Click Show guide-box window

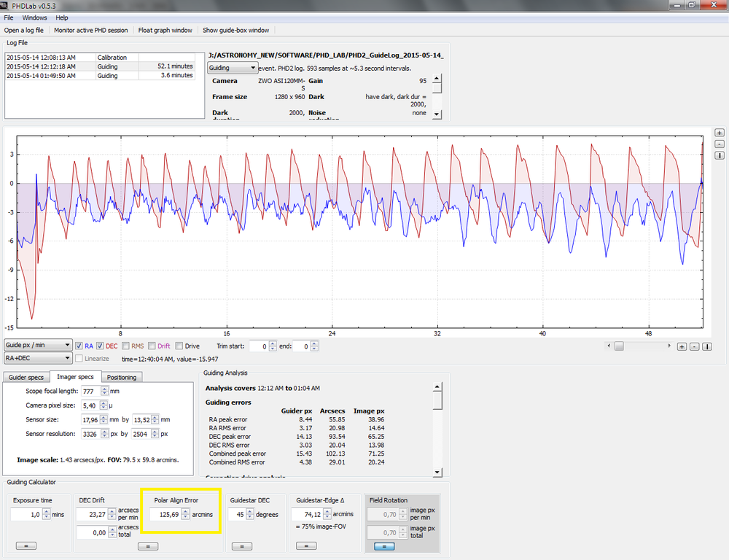pos(235,31)
